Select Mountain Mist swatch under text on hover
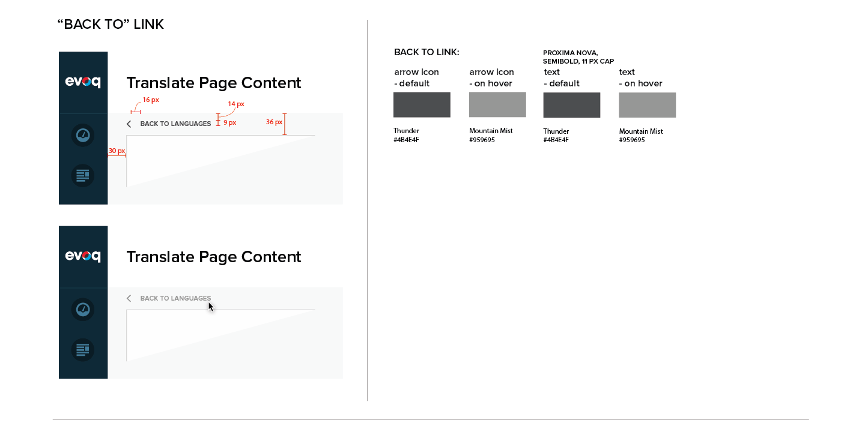The width and height of the screenshot is (868, 429). point(647,105)
